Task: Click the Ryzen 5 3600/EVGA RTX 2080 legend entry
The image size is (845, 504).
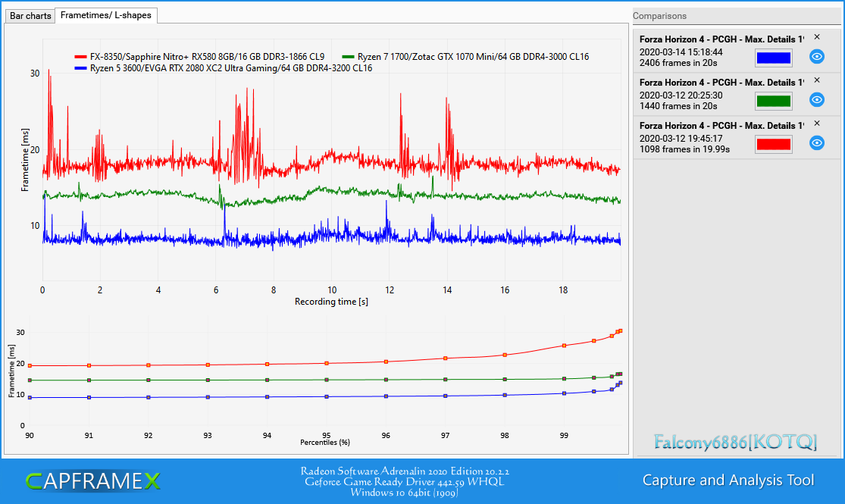Action: (x=223, y=68)
